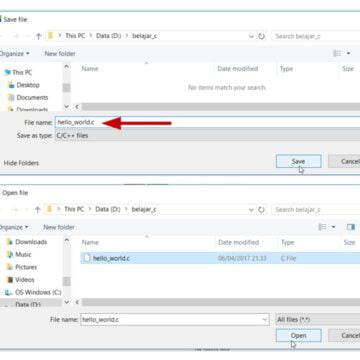Image resolution: width=360 pixels, height=360 pixels.
Task: Sort by Date modified in Open dialog
Action: (x=239, y=242)
